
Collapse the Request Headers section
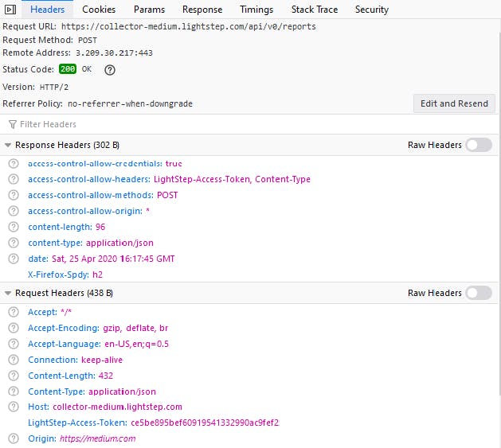pos(8,293)
